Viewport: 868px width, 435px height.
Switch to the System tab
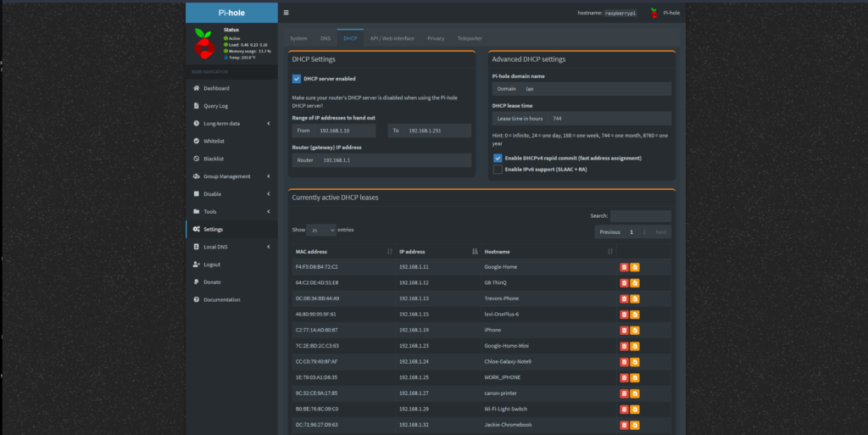pyautogui.click(x=298, y=38)
